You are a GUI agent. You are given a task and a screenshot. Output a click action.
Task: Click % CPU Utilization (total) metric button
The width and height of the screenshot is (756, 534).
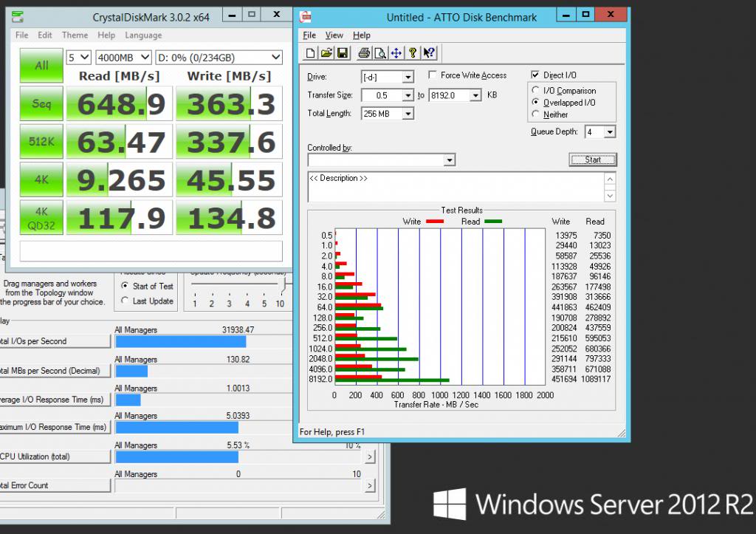tap(55, 456)
